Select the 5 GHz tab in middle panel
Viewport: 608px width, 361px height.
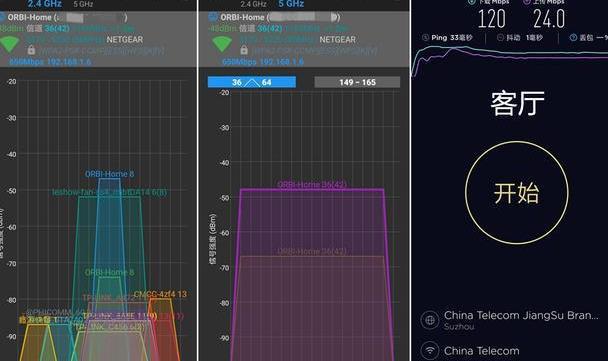click(x=291, y=4)
